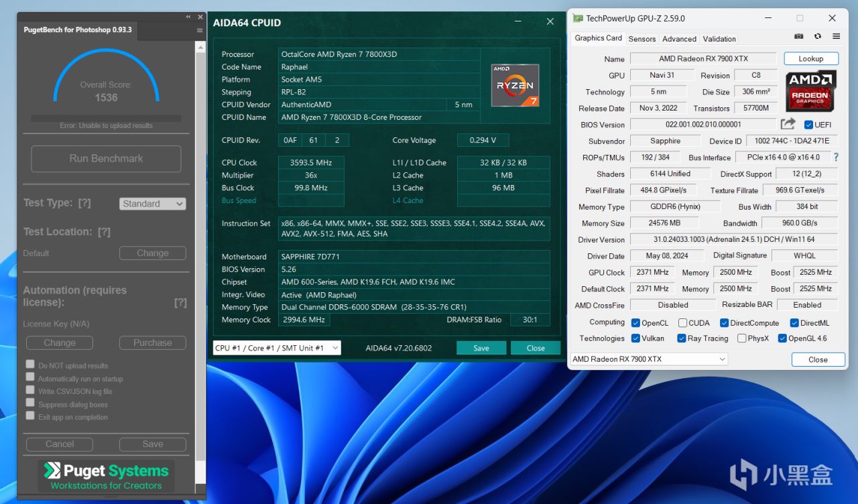Toggle the OpenGL 4.6 checkbox

[782, 338]
